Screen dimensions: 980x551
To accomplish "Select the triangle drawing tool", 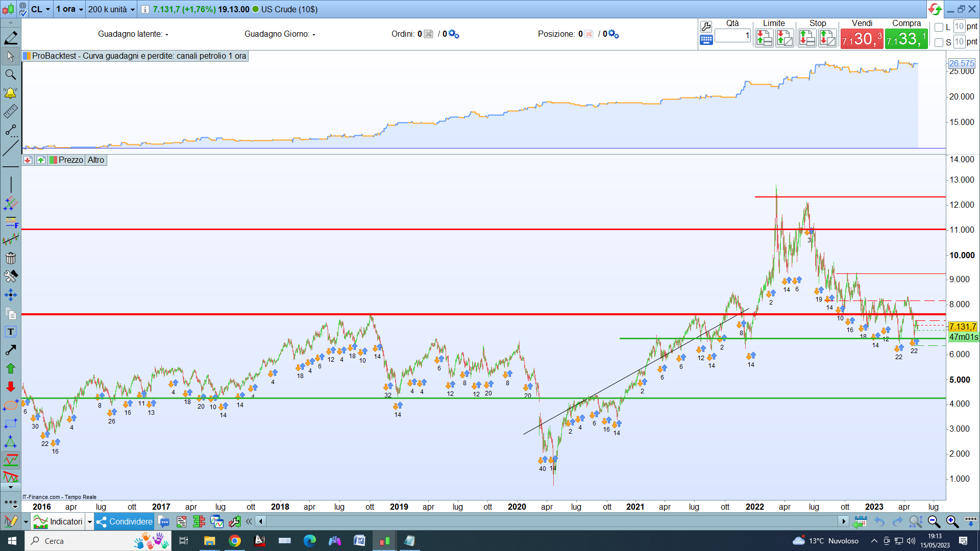I will 11,442.
